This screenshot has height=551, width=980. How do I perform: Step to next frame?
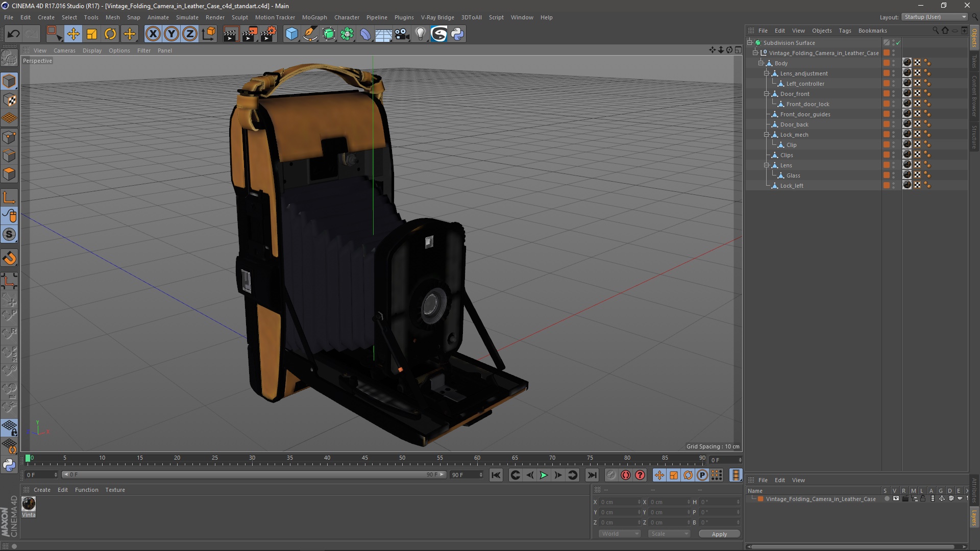(558, 475)
